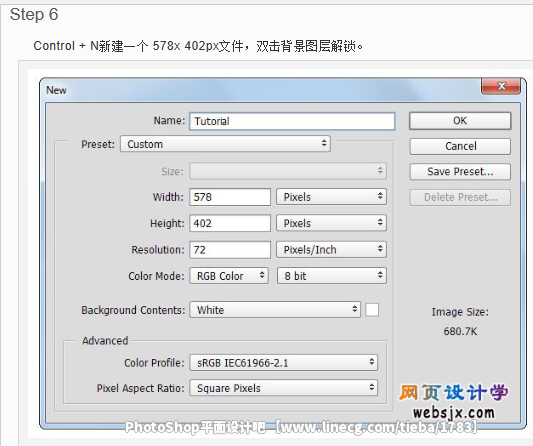
Task: Click the Cancel button
Action: tap(460, 146)
